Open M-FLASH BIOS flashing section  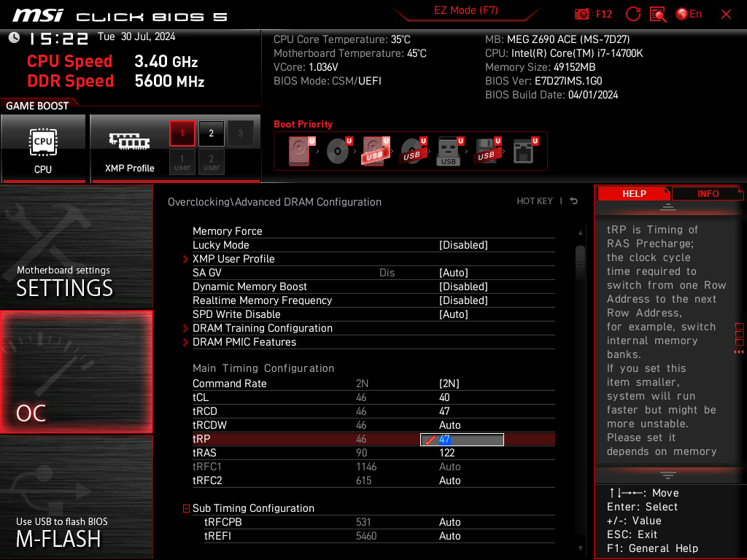point(76,497)
